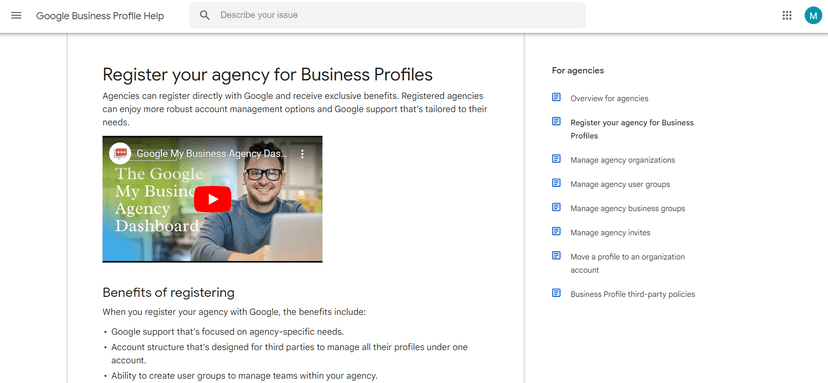Play the Agency Dashboard YouTube video
The height and width of the screenshot is (383, 828).
click(212, 199)
